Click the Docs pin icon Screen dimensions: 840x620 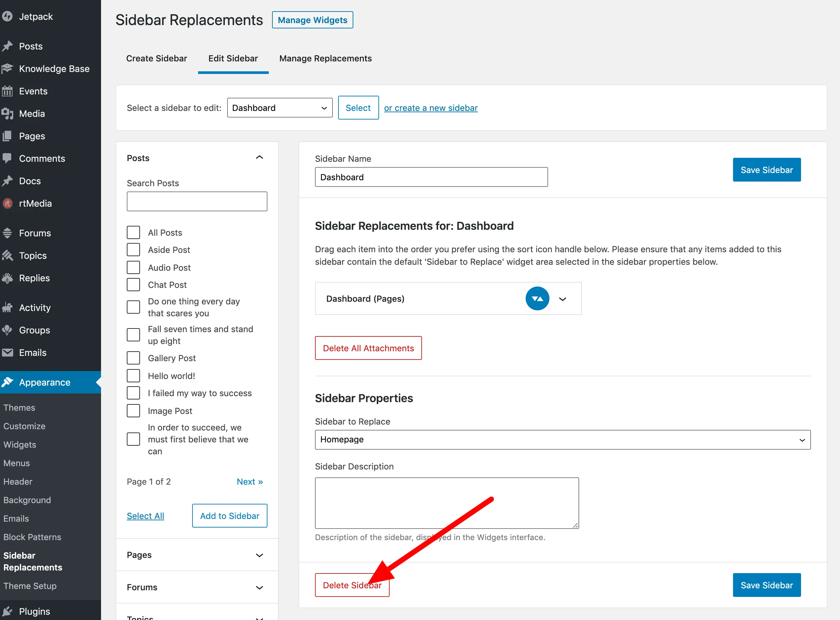click(x=7, y=181)
